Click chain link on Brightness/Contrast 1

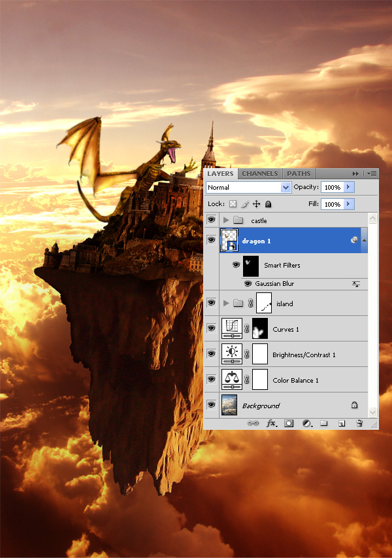click(x=247, y=354)
